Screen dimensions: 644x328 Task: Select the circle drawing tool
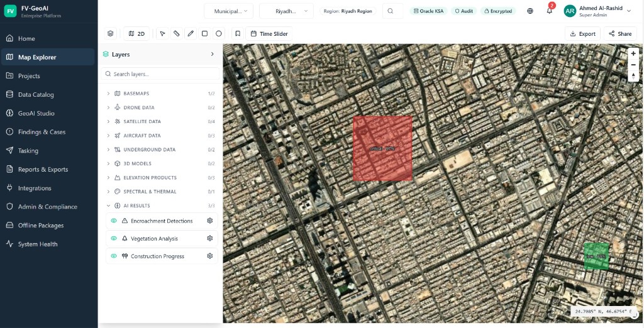click(x=218, y=34)
